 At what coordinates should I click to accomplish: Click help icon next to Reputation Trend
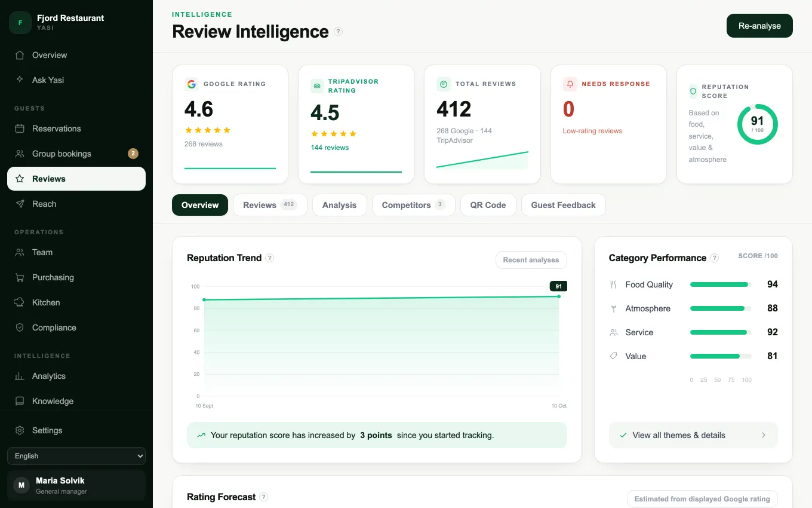[x=270, y=258]
